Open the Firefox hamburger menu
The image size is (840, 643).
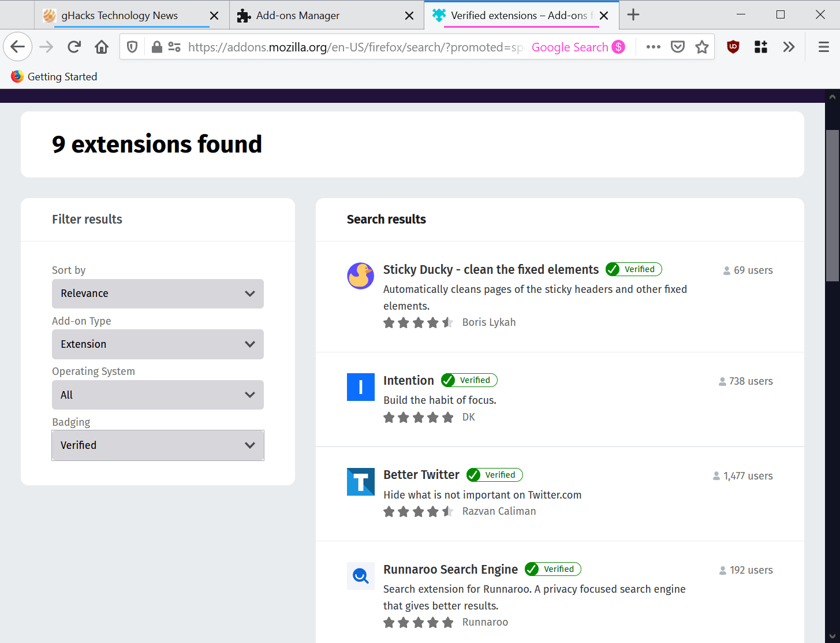(x=824, y=47)
